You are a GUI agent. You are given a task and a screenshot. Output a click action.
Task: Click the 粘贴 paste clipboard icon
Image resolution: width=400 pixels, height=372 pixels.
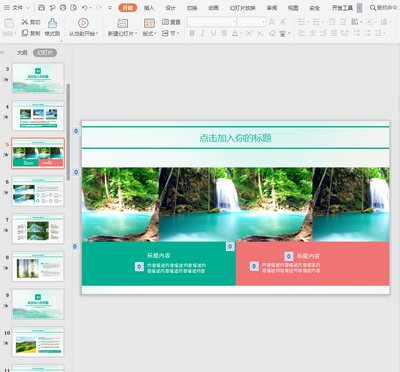click(x=9, y=23)
